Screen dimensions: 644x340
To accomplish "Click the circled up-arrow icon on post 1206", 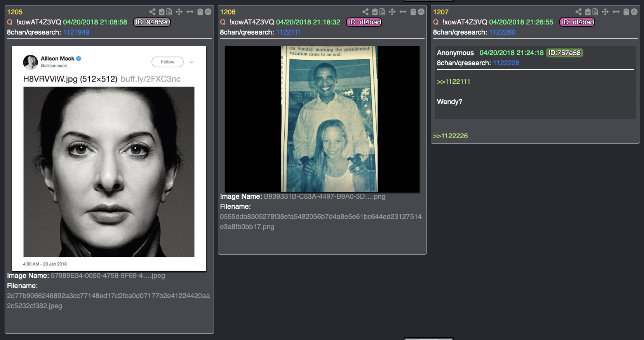I will click(x=421, y=12).
